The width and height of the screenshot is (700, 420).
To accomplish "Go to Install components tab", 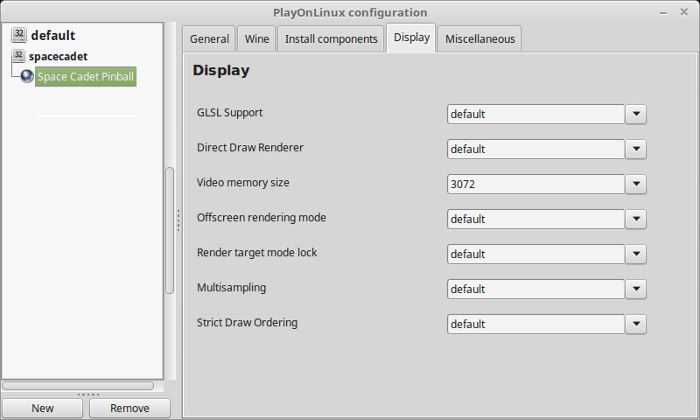I will click(331, 39).
